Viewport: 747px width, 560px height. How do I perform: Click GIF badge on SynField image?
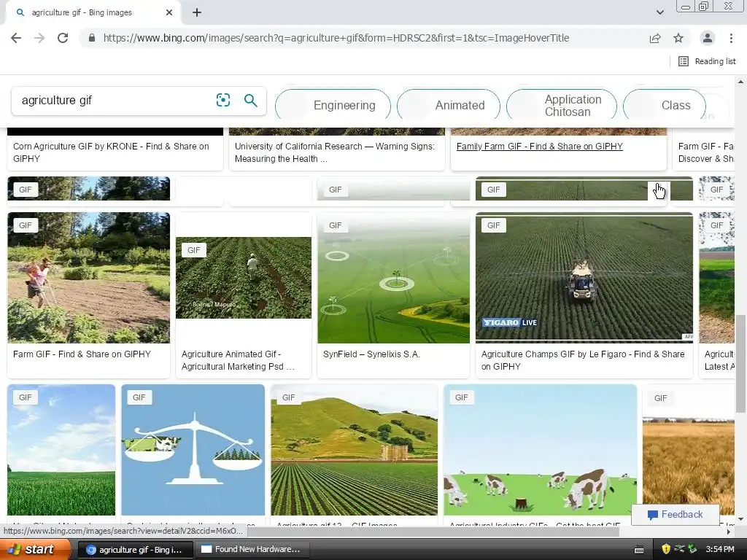(336, 225)
